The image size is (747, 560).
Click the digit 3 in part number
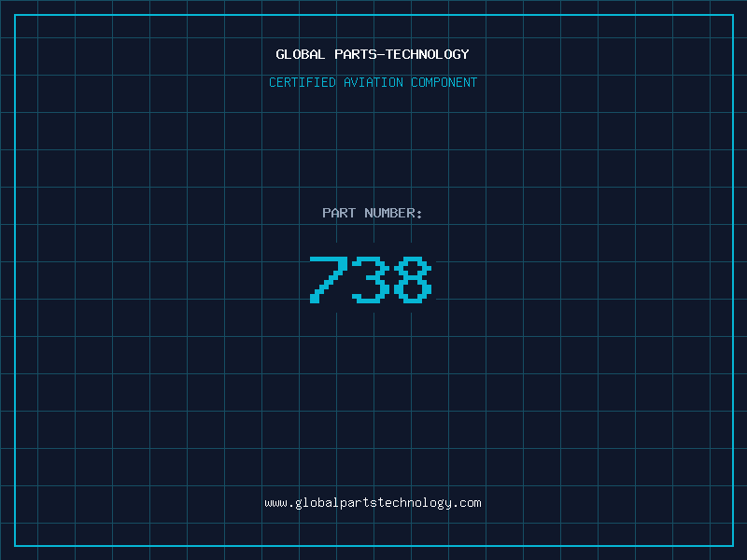coord(371,280)
